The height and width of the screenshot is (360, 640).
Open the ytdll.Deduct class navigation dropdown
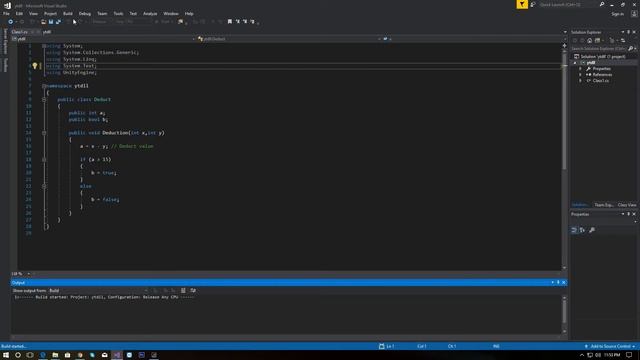click(x=289, y=39)
